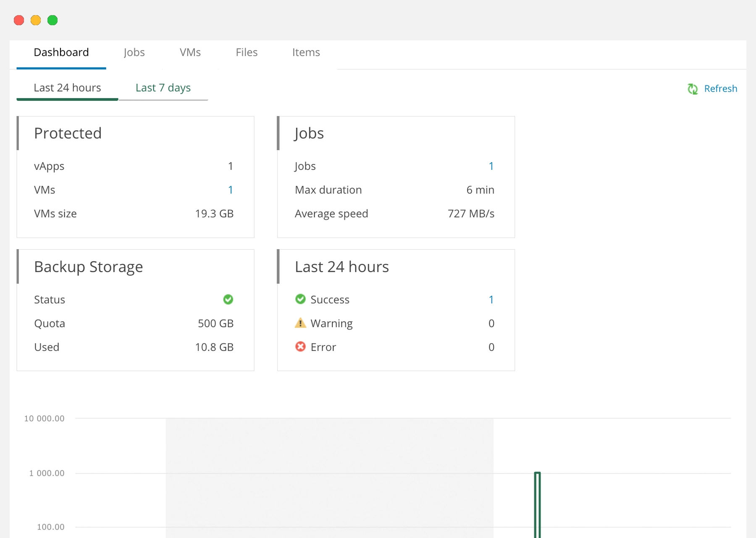Open the Jobs tab
This screenshot has width=756, height=538.
point(134,52)
